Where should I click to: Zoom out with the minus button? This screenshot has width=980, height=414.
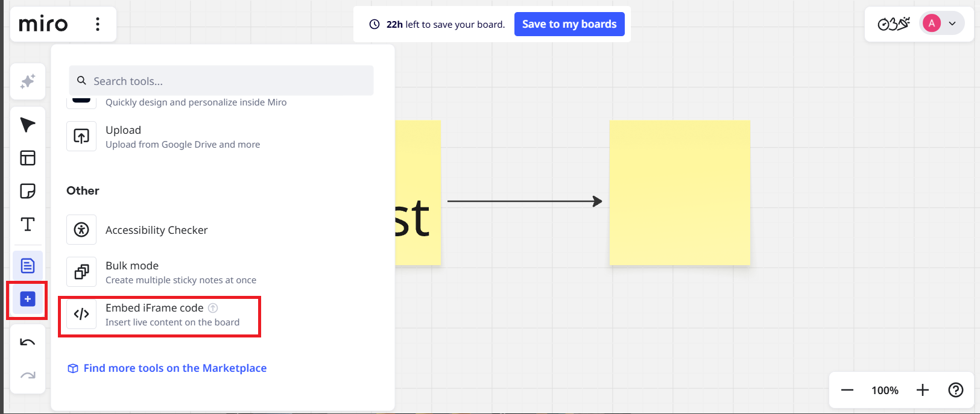coord(847,390)
